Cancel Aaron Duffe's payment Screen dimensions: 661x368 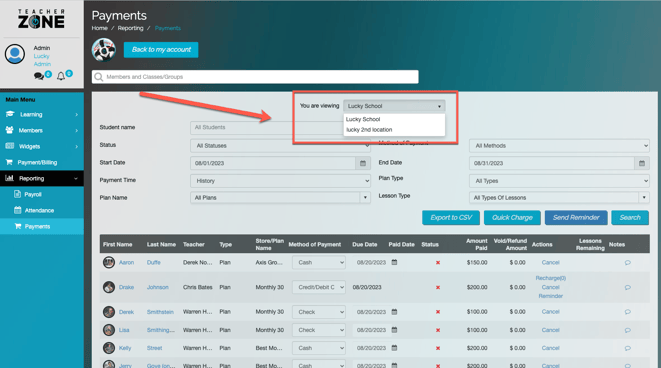coord(550,263)
